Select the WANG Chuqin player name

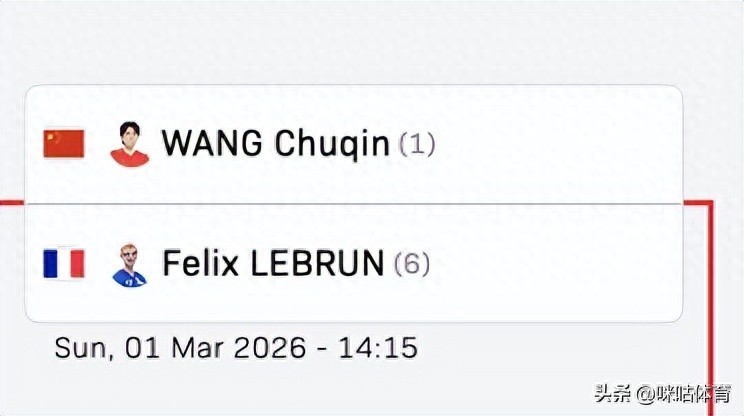click(275, 144)
